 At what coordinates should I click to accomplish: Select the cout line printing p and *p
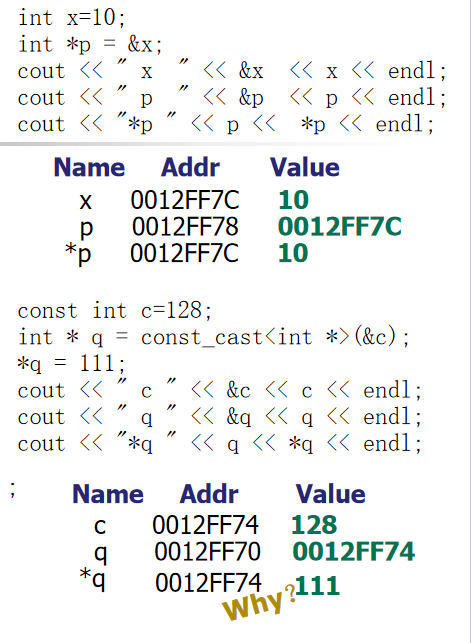pyautogui.click(x=225, y=124)
